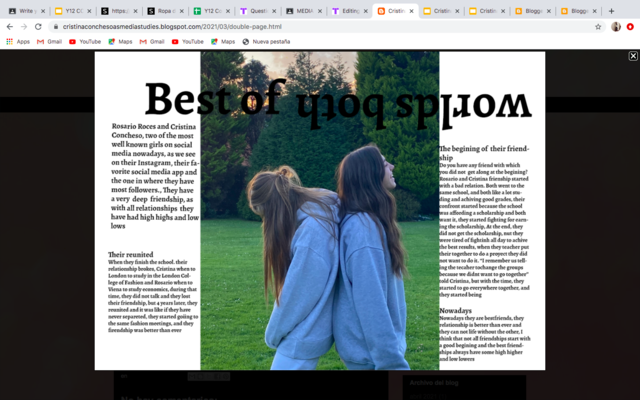Bookmark this page with the star icon

click(x=598, y=27)
